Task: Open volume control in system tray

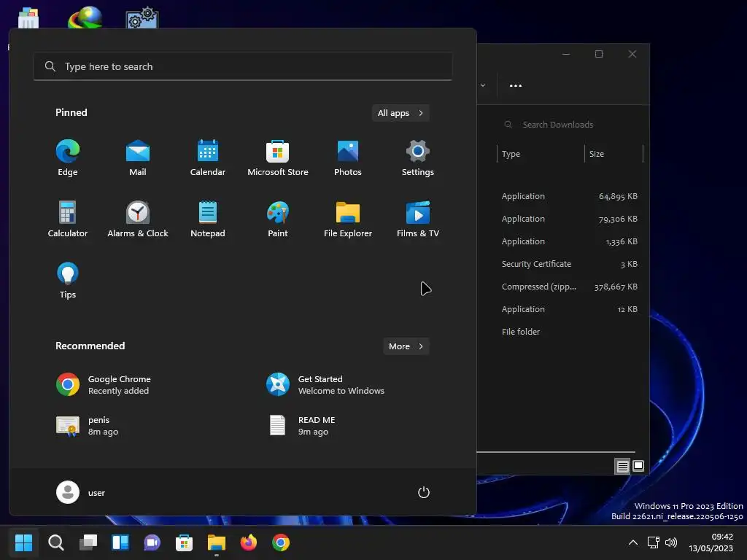Action: 671,542
